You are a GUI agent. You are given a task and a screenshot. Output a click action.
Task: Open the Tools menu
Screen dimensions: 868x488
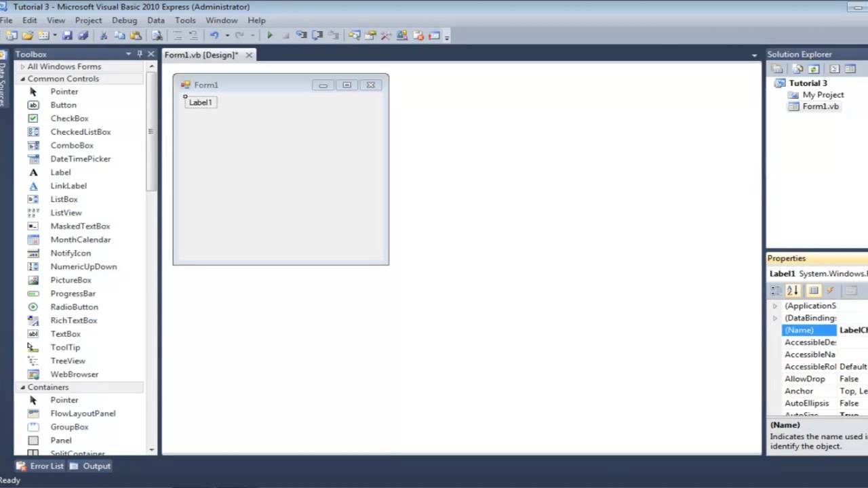pos(185,20)
